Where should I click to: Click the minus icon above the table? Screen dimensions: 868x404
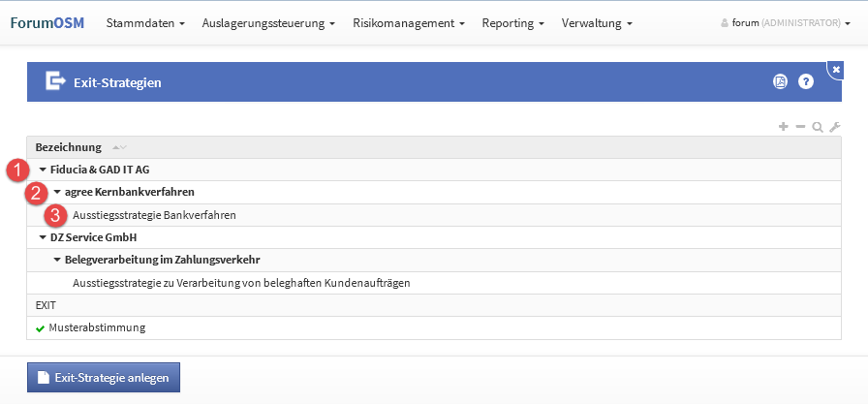click(800, 127)
